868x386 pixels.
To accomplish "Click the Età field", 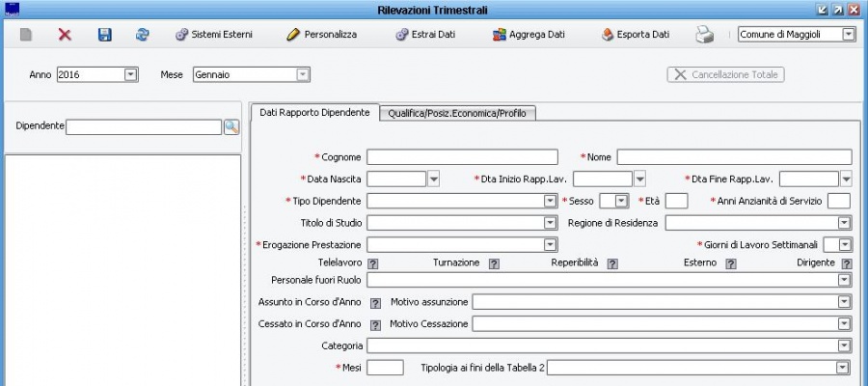I will coord(676,201).
